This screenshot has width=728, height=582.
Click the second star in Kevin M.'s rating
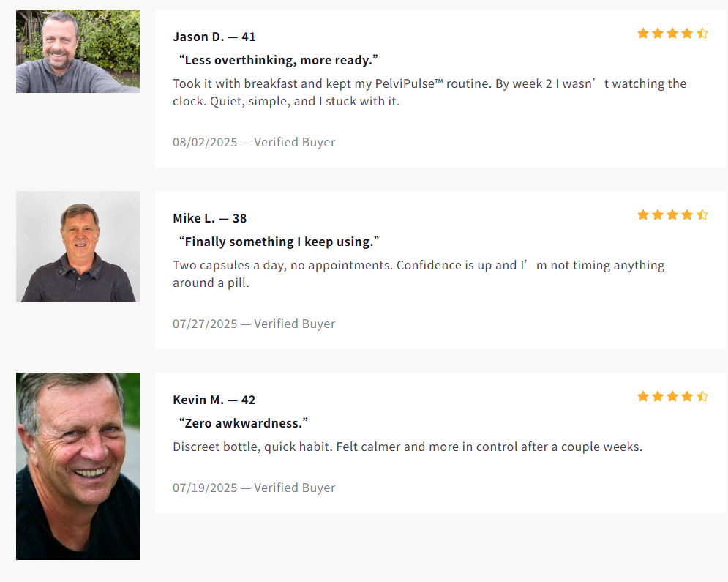pos(658,396)
